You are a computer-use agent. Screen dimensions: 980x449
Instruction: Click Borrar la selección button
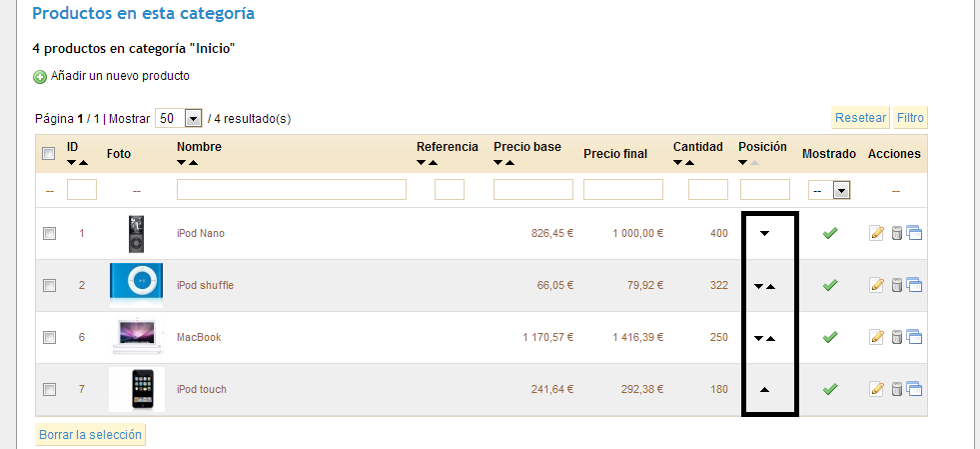coord(91,435)
